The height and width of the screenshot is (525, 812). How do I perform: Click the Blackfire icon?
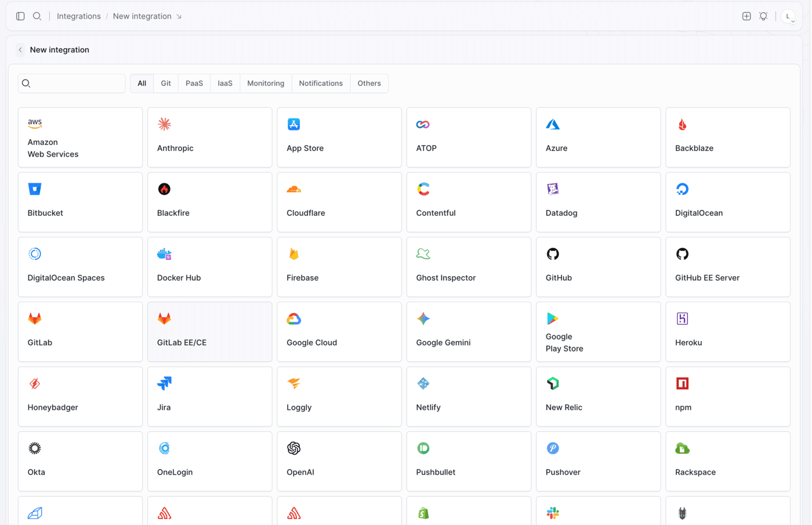tap(164, 189)
